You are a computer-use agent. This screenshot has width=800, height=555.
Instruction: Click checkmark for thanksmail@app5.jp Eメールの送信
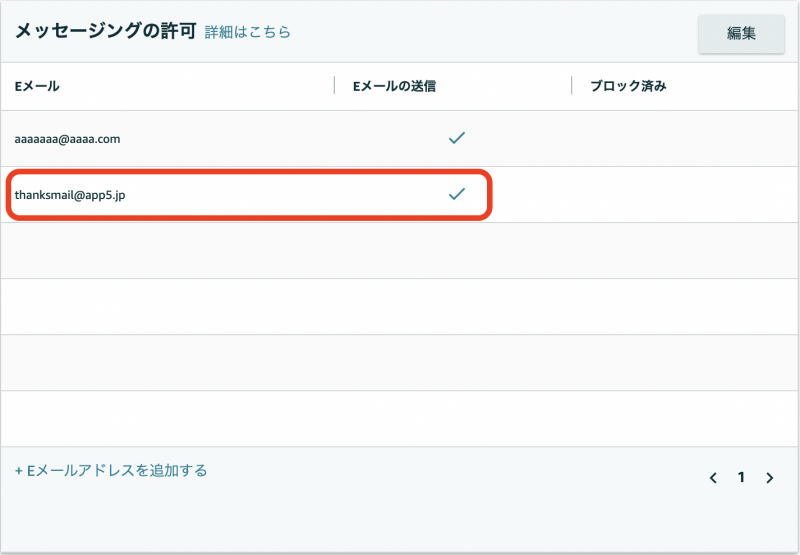point(457,194)
